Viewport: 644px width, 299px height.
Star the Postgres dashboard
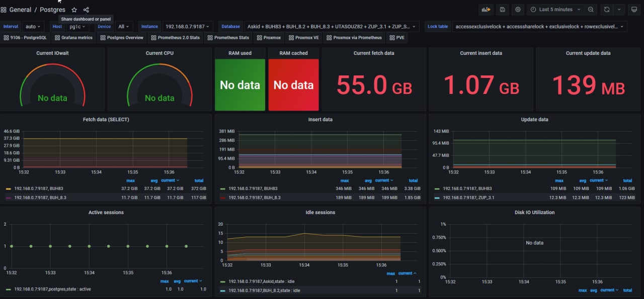[x=74, y=10]
